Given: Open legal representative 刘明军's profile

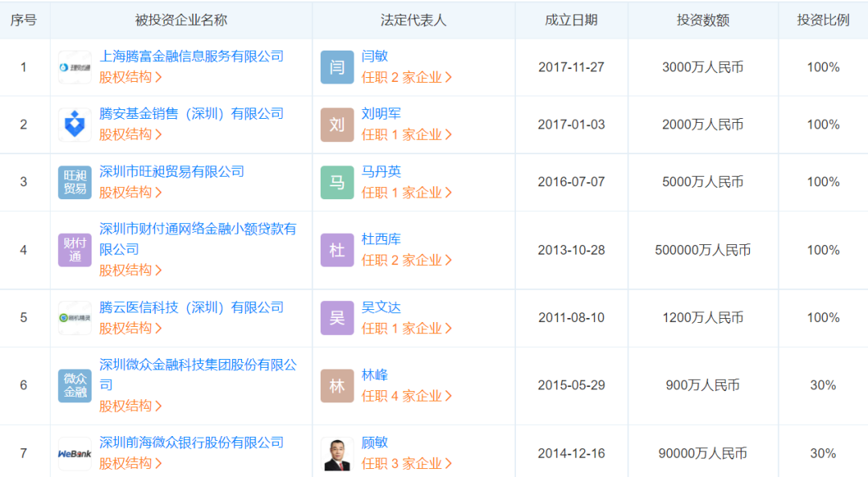Looking at the screenshot, I should click(382, 114).
